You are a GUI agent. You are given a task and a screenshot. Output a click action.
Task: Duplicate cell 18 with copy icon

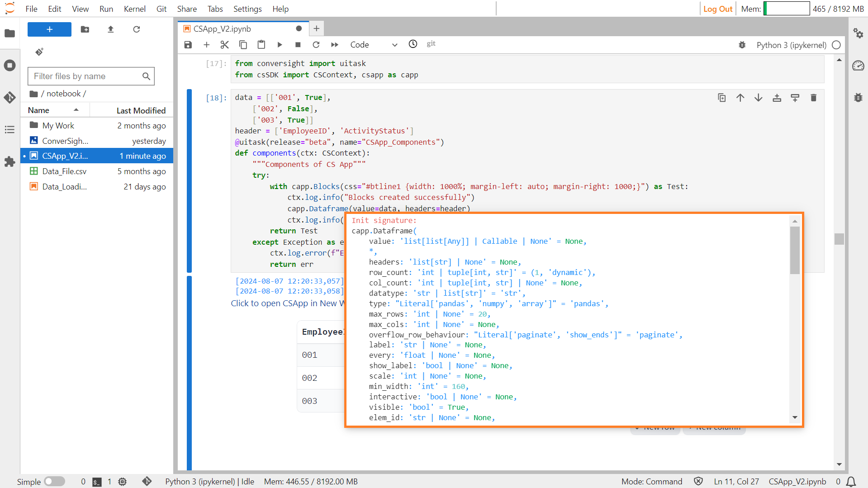point(722,98)
